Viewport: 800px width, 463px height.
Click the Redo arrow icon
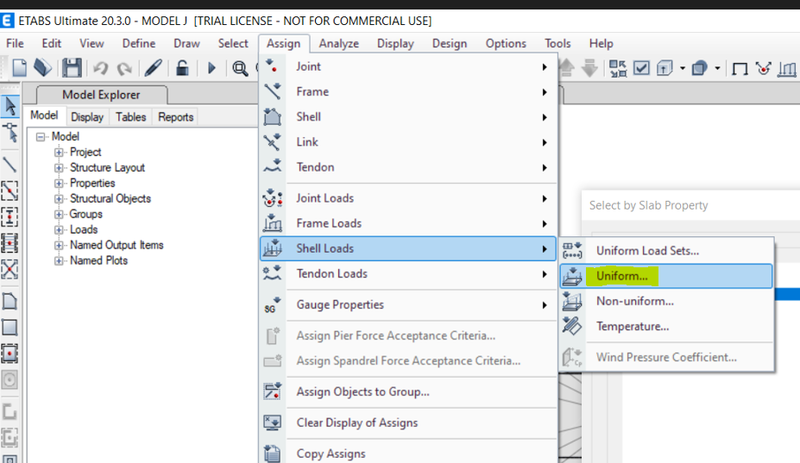pos(124,68)
